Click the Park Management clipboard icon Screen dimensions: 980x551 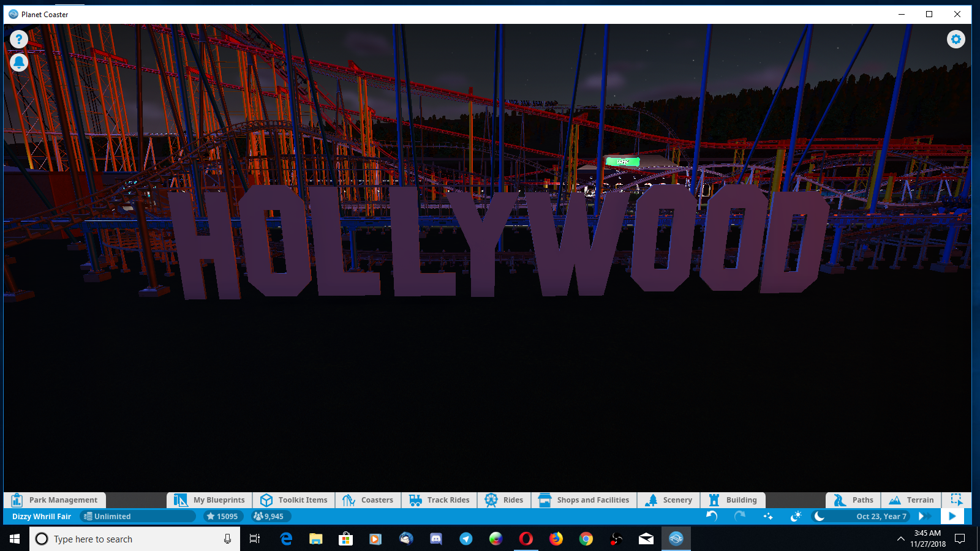(x=17, y=500)
